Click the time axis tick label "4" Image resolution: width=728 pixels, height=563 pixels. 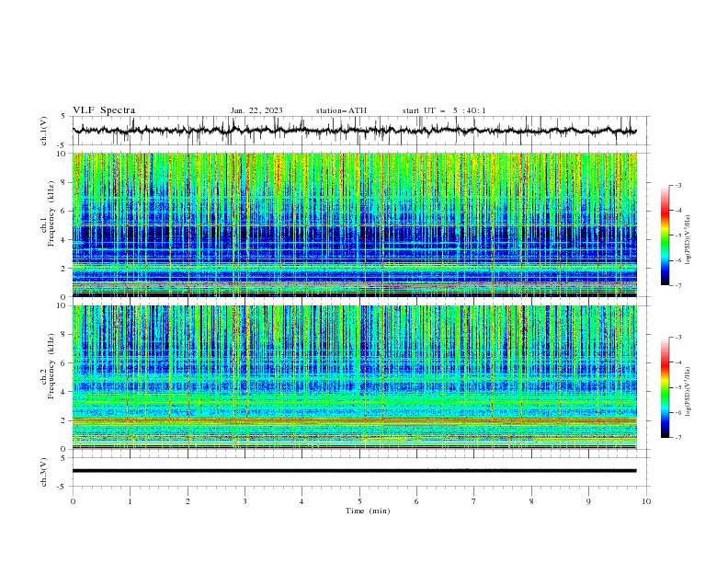point(301,501)
